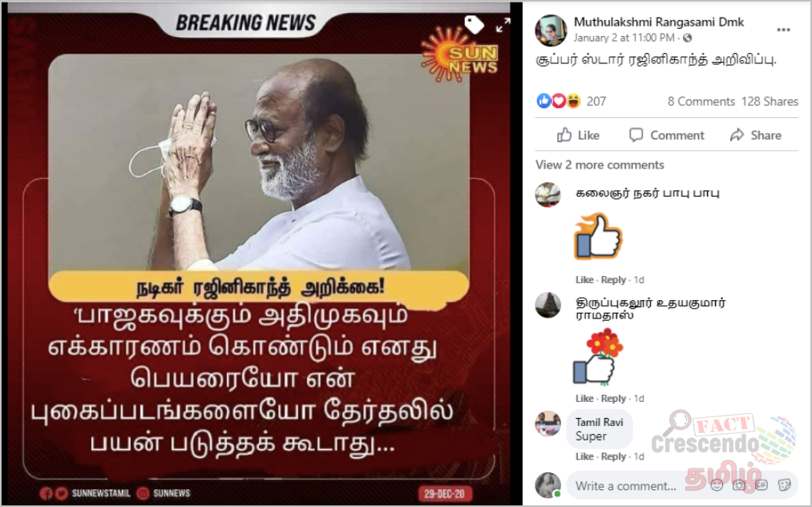Viewport: 812px width, 507px height.
Task: Open Muthulakshmi Rangasami Dmk profile picture
Action: click(551, 30)
